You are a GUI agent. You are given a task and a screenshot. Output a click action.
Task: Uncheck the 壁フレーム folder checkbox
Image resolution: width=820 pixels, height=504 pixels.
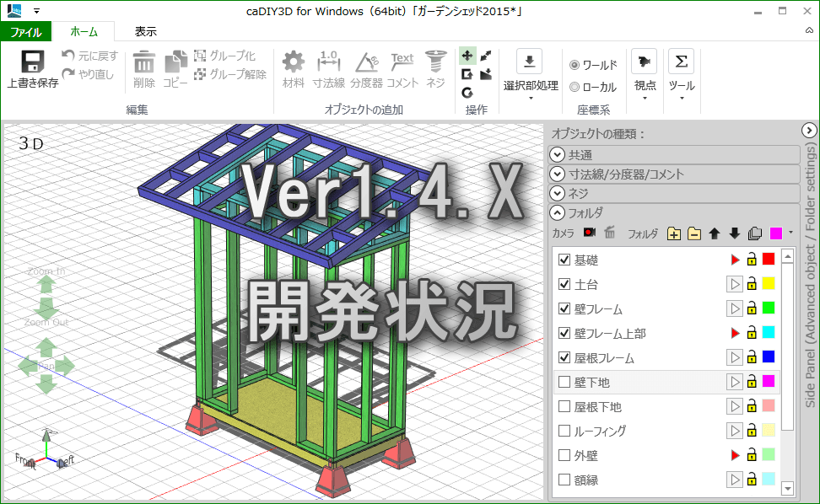point(564,308)
